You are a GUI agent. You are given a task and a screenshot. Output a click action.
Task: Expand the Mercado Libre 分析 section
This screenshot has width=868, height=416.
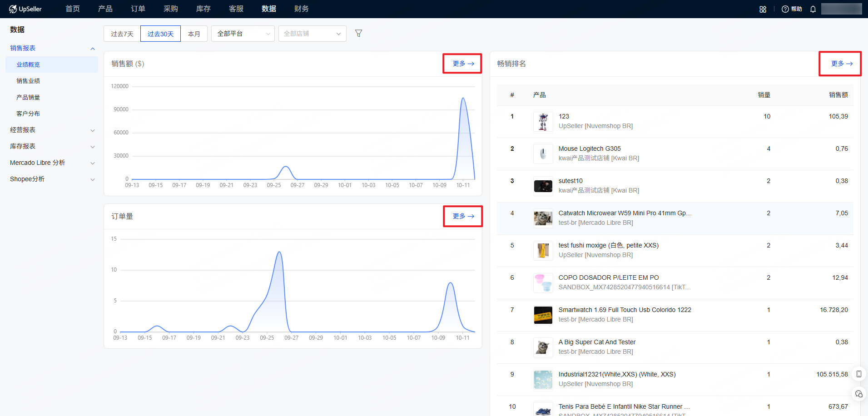click(x=52, y=163)
